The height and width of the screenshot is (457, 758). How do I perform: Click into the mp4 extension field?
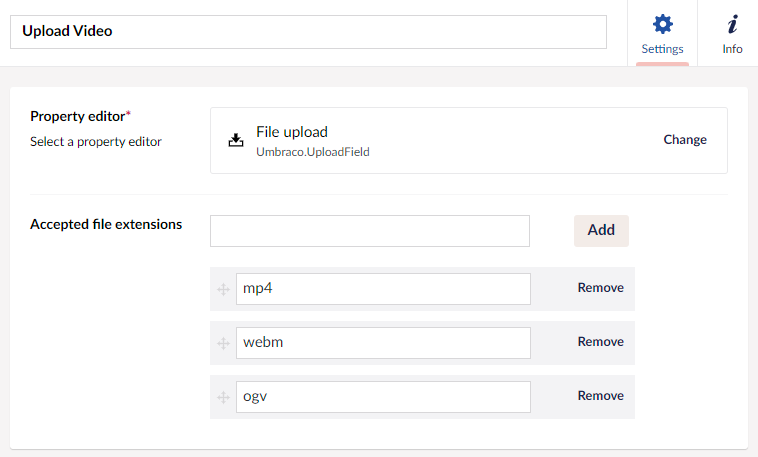coord(383,289)
